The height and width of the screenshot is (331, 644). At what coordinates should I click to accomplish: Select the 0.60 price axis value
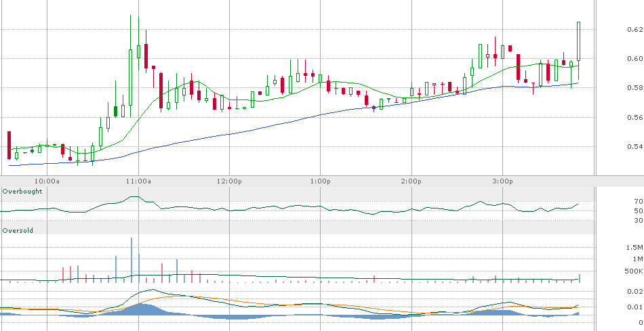pos(635,58)
